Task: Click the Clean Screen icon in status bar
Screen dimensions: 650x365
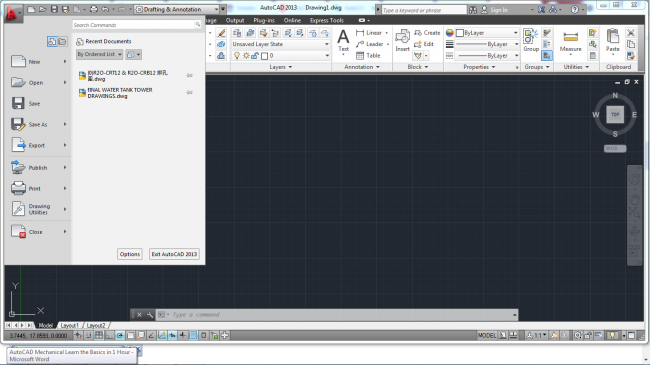Action: point(631,336)
